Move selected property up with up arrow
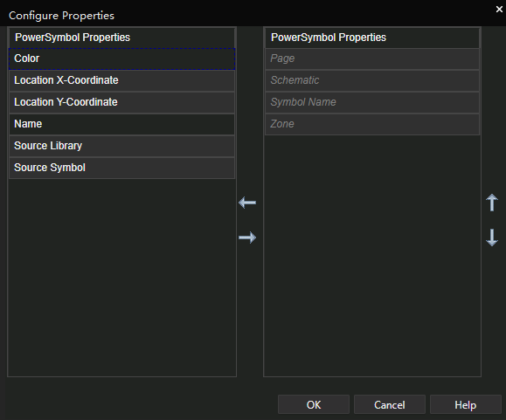Viewport: 506px width, 420px height. click(x=492, y=203)
